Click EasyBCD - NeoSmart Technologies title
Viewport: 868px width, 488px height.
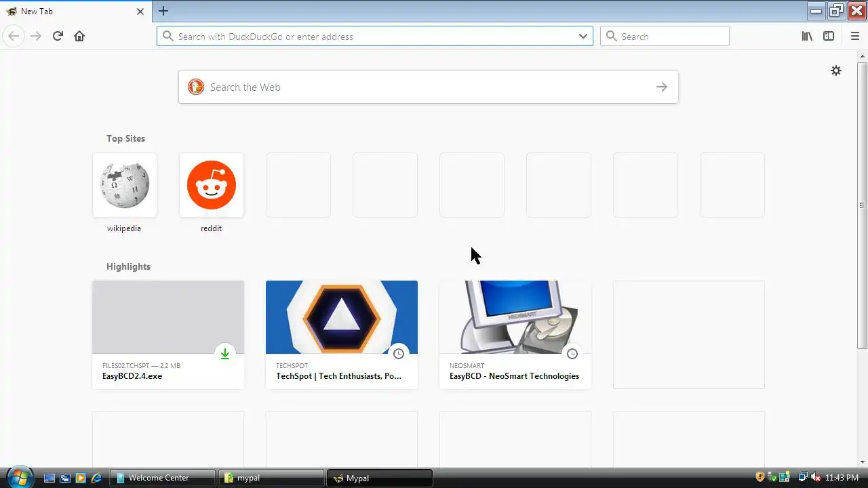pyautogui.click(x=514, y=376)
